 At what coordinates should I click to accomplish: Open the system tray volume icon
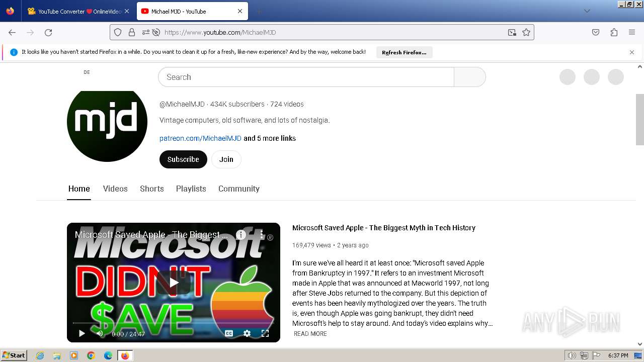[x=572, y=355]
